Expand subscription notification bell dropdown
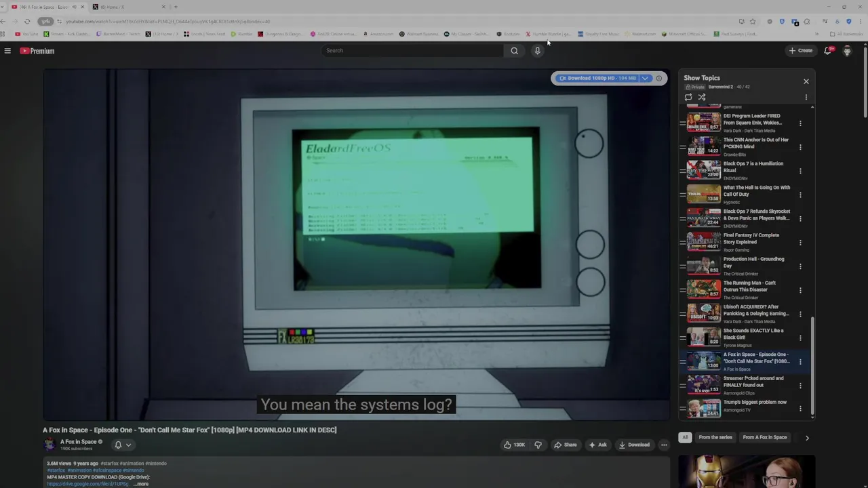The width and height of the screenshot is (868, 488). pos(123,445)
